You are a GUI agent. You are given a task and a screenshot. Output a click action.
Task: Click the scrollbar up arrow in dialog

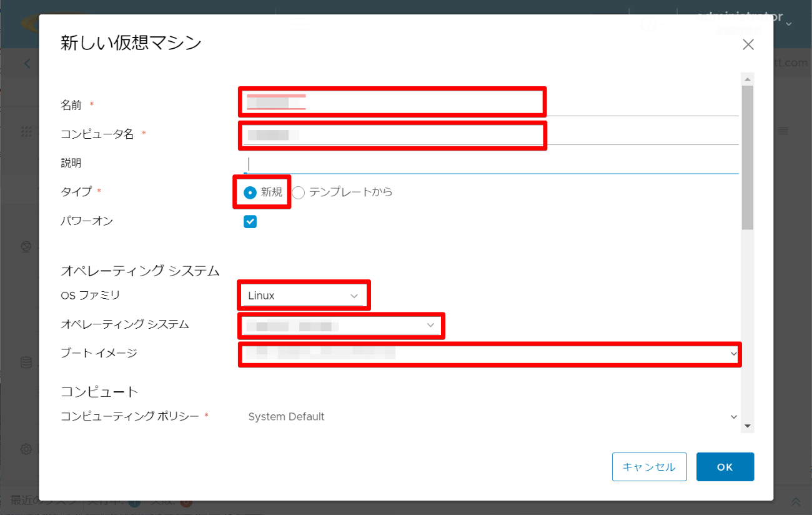pos(747,79)
